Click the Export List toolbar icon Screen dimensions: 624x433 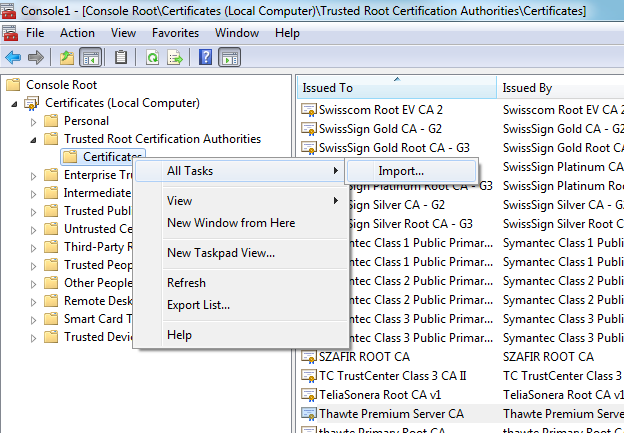coord(174,57)
